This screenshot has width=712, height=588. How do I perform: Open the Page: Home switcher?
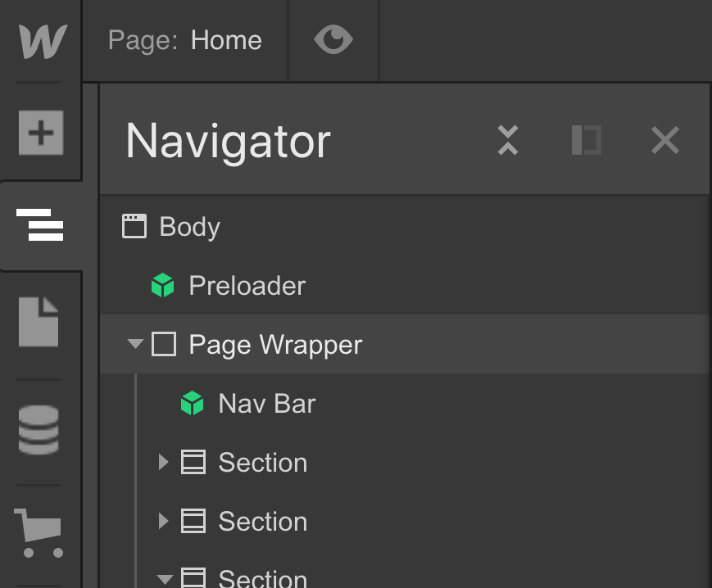coord(185,40)
